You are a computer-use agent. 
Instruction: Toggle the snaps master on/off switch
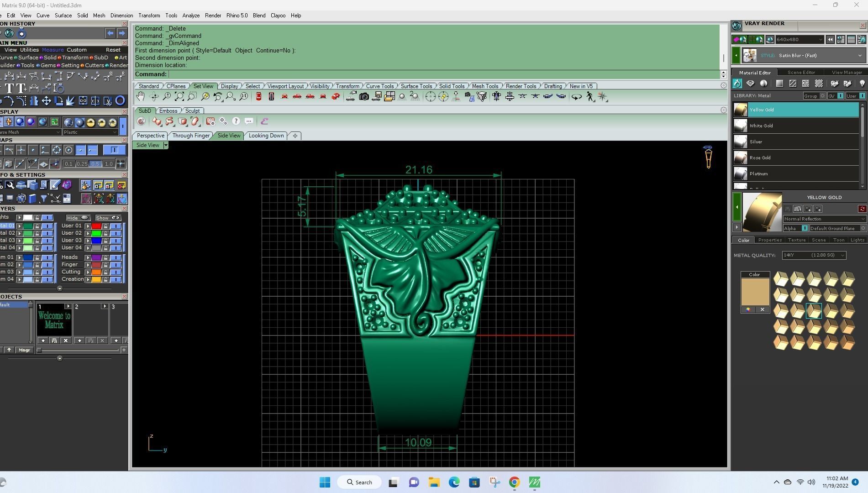pyautogui.click(x=114, y=150)
